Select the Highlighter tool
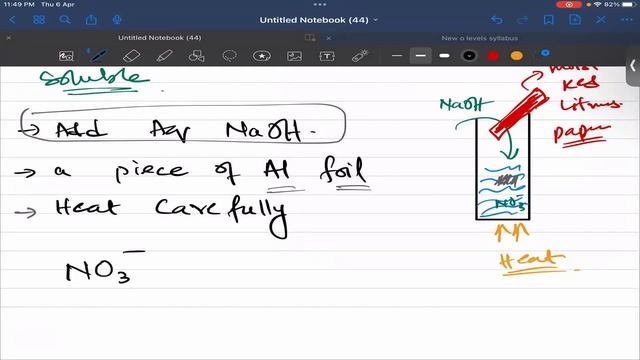The width and height of the screenshot is (640, 360). click(164, 56)
